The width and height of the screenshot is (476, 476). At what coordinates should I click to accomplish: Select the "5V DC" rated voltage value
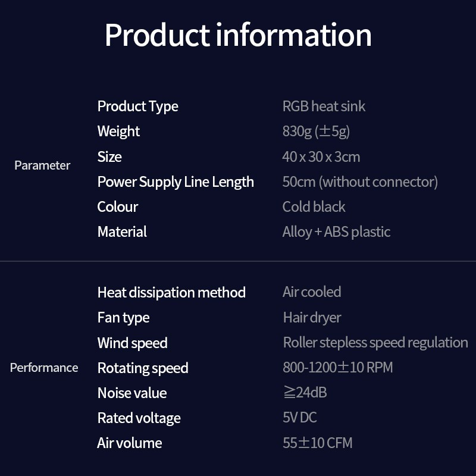tap(299, 418)
